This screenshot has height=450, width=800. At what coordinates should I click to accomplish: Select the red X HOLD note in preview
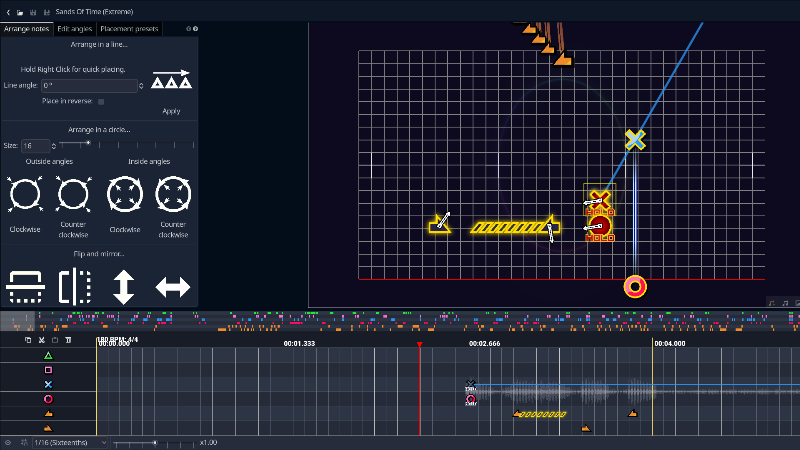coord(600,201)
